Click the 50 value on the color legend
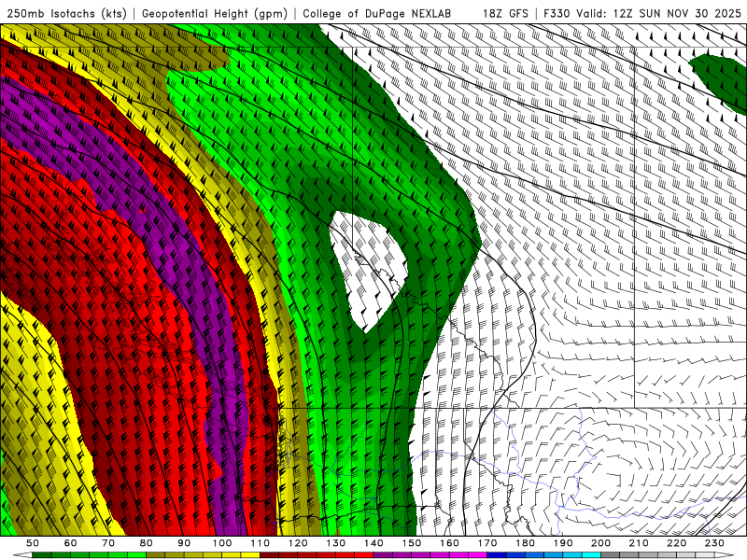This screenshot has width=747, height=560. pos(33,542)
